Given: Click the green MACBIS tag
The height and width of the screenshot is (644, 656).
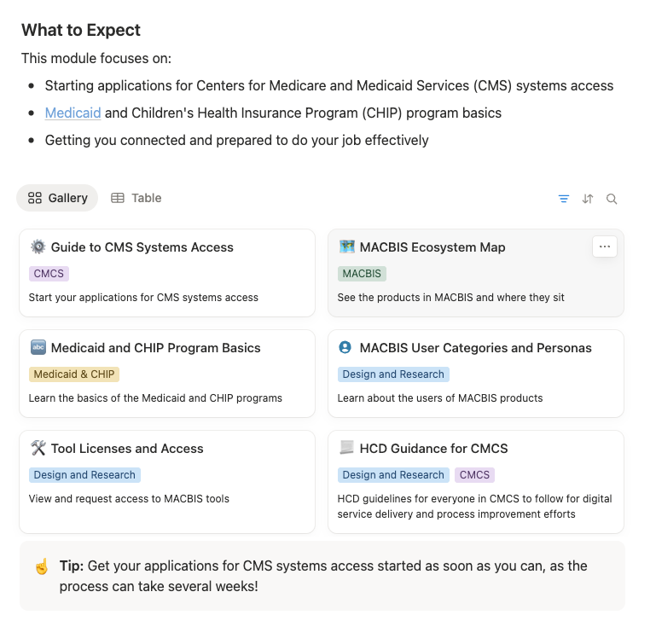Looking at the screenshot, I should [x=362, y=274].
